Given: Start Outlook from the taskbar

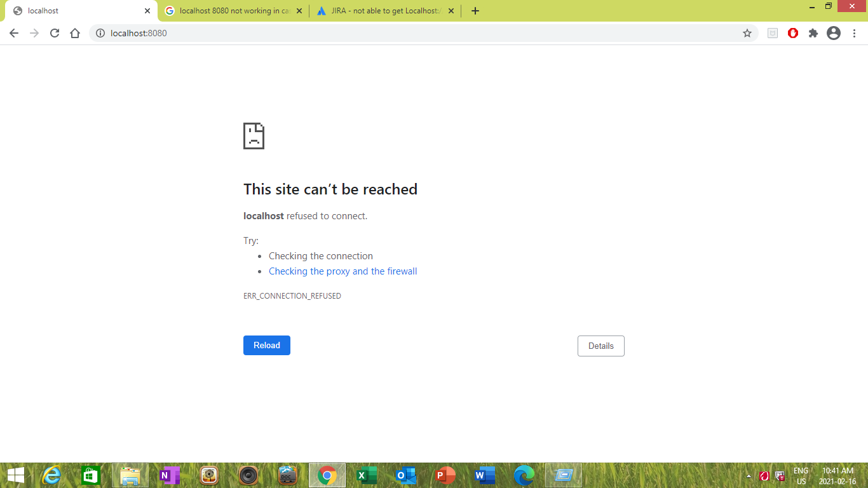Looking at the screenshot, I should click(x=406, y=475).
